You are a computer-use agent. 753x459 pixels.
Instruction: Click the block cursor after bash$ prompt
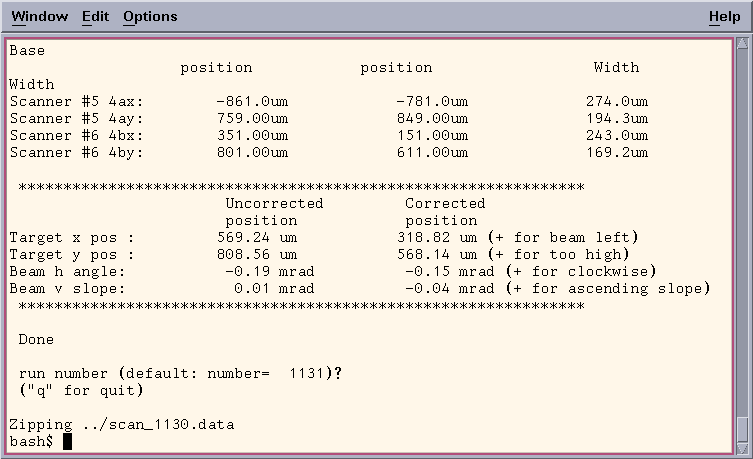click(67, 441)
